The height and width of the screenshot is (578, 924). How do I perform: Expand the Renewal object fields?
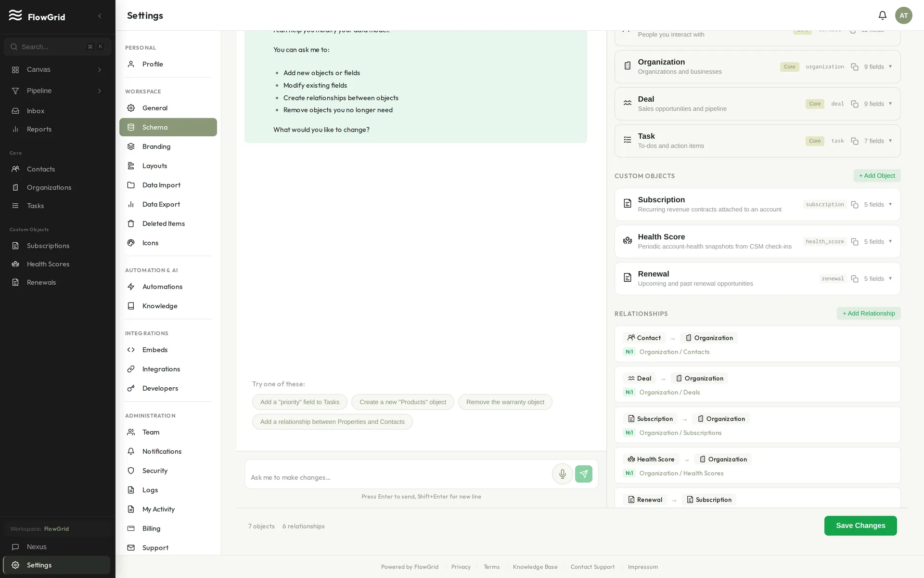(x=890, y=278)
